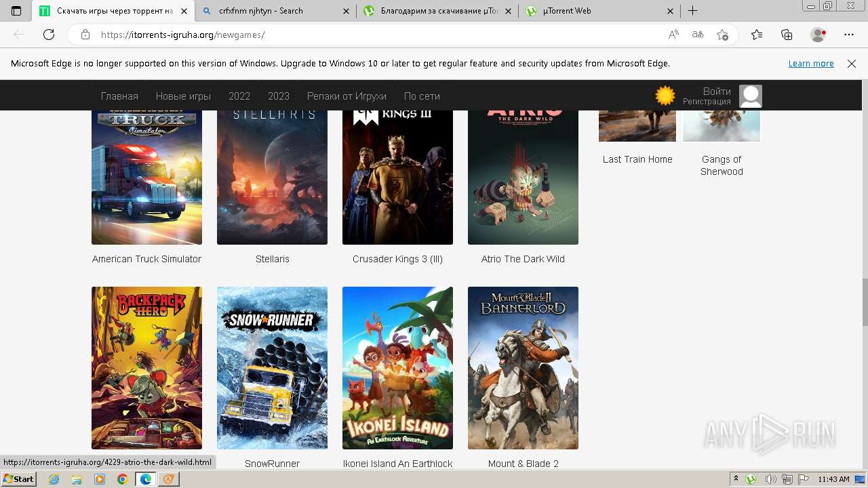This screenshot has width=868, height=488.
Task: Open Last Train Home sidebar link
Action: pyautogui.click(x=637, y=159)
